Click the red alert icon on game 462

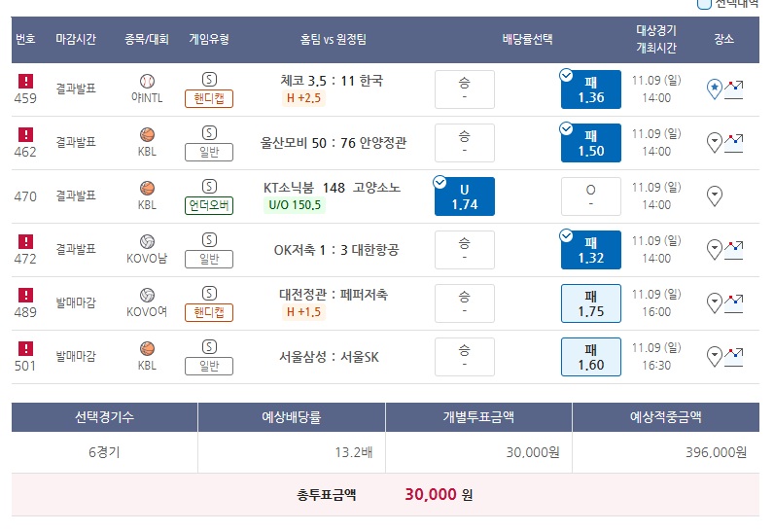pyautogui.click(x=25, y=134)
